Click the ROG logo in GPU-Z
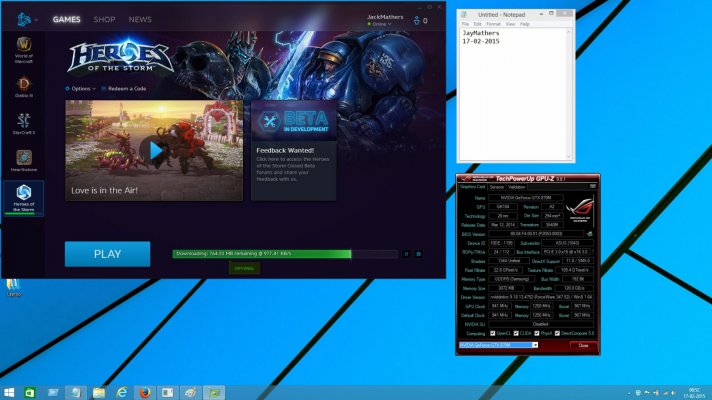 579,210
